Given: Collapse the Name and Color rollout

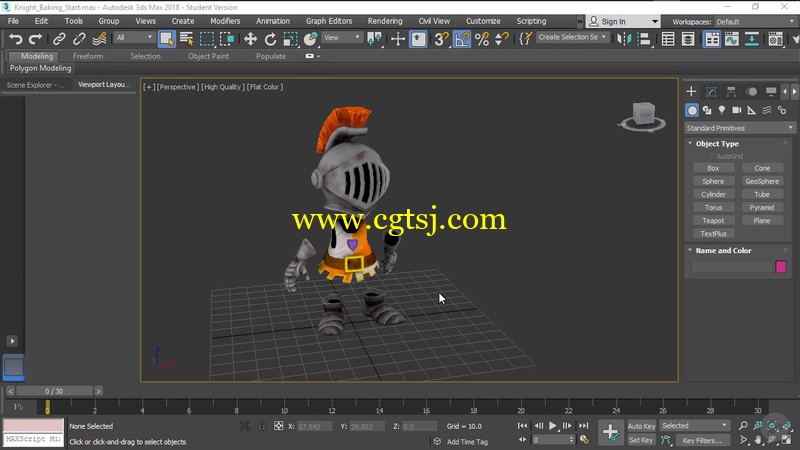Looking at the screenshot, I should [x=723, y=251].
